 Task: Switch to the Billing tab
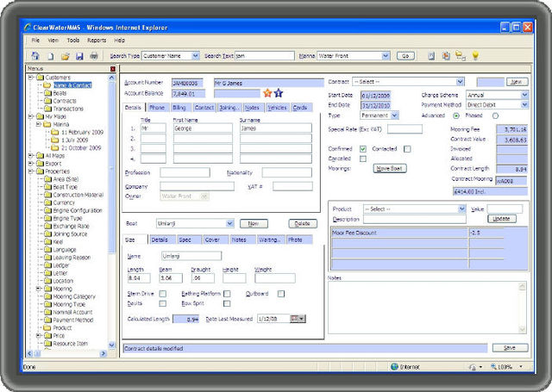click(179, 108)
